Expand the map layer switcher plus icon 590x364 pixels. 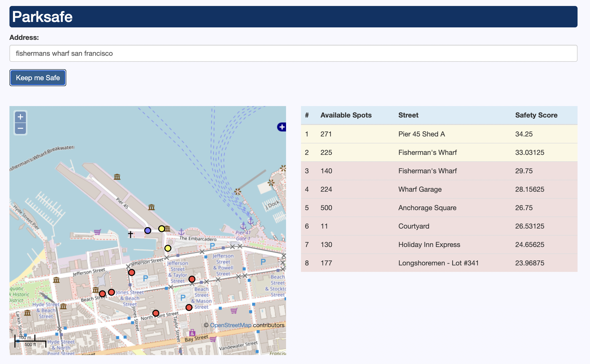[x=282, y=127]
